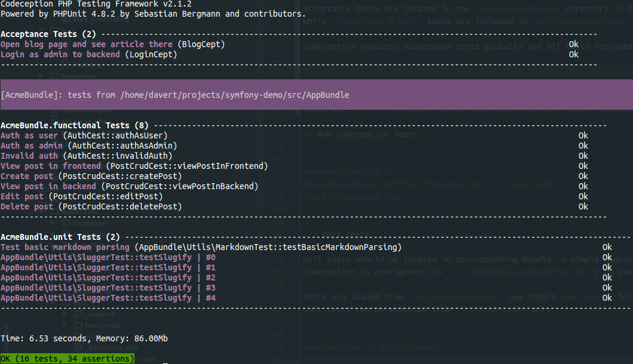Click faint 'php bin/codecept run' line in background editor
The width and height of the screenshot is (633, 364).
tap(351, 196)
